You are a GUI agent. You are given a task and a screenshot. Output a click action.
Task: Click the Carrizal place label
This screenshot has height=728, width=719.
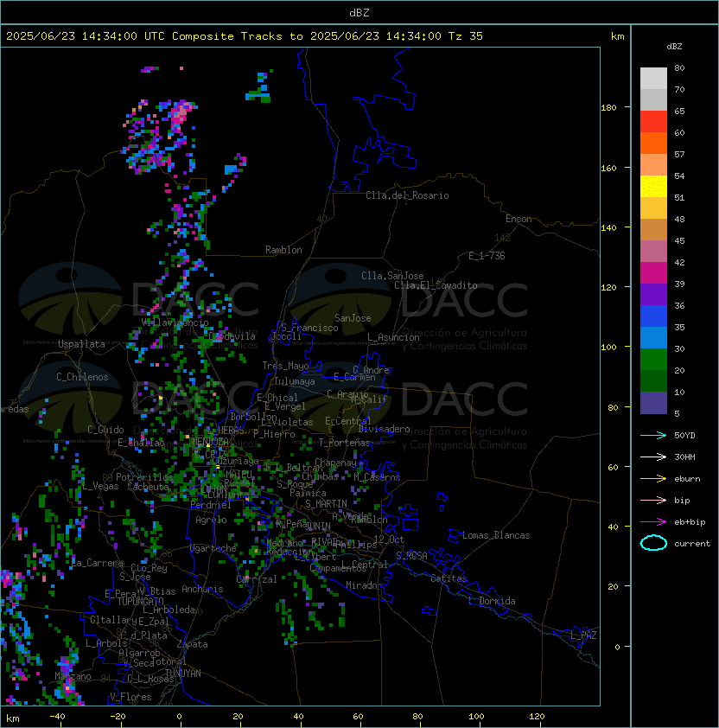click(x=257, y=579)
